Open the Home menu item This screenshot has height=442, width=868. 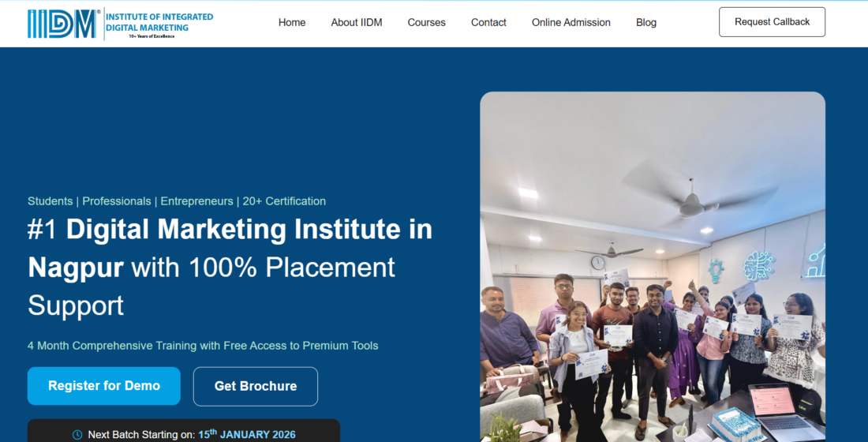[x=292, y=23]
